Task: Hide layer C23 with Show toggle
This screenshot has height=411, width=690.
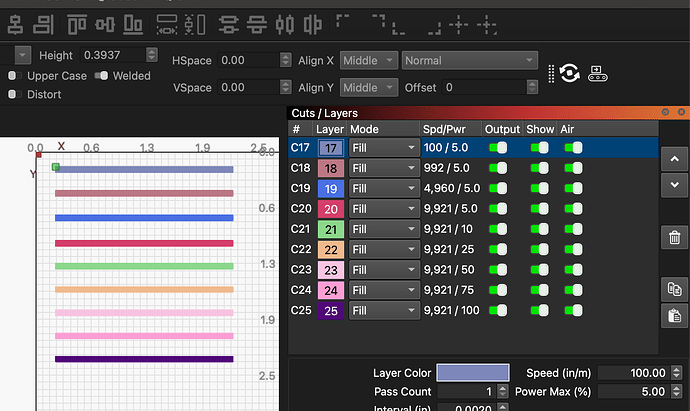Action: pyautogui.click(x=540, y=270)
